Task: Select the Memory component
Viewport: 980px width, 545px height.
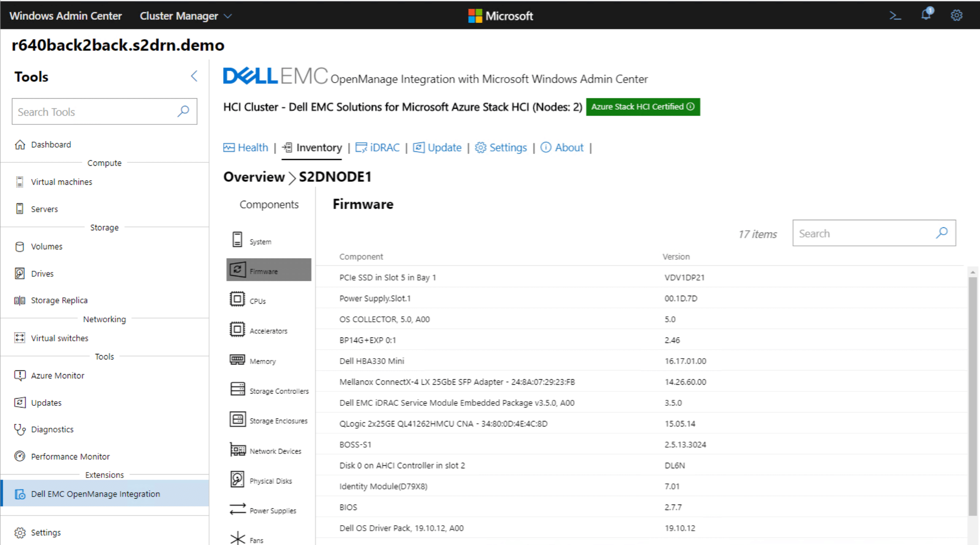Action: pos(269,360)
